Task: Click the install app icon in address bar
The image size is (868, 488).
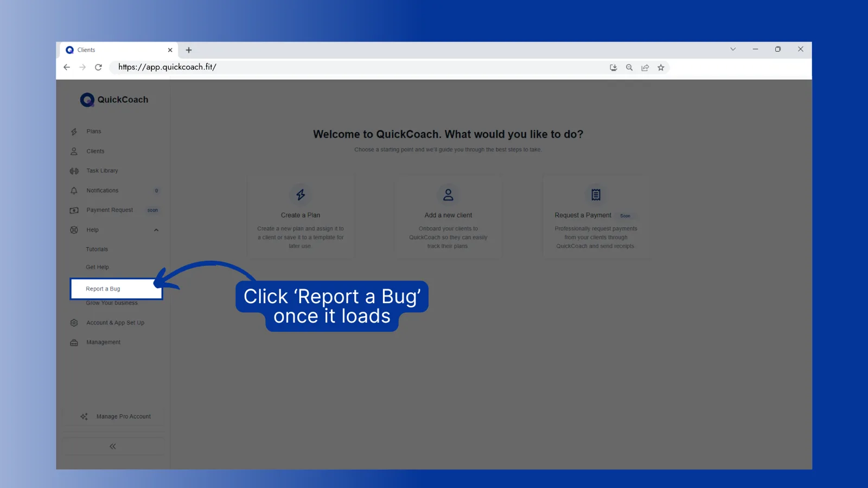Action: pos(614,68)
